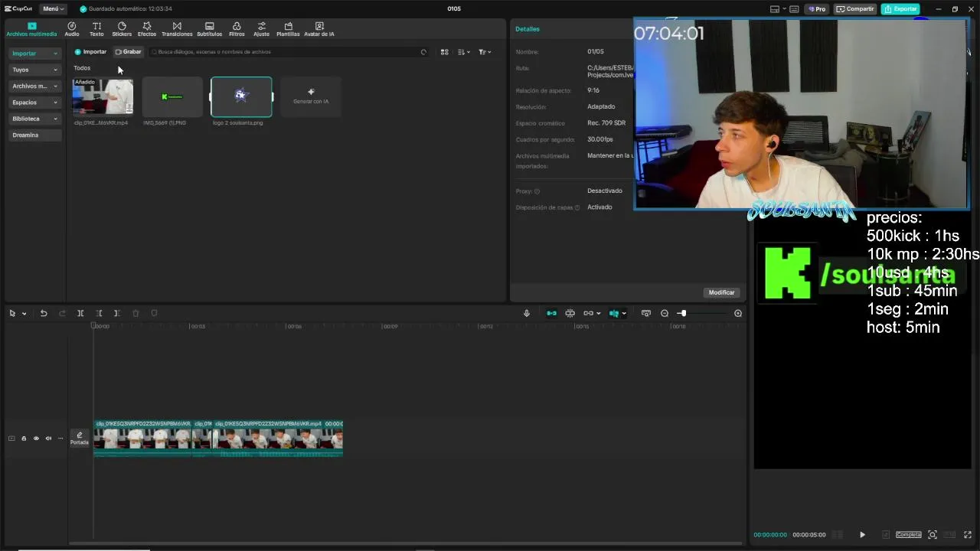Click the Todos filter label

pyautogui.click(x=82, y=68)
